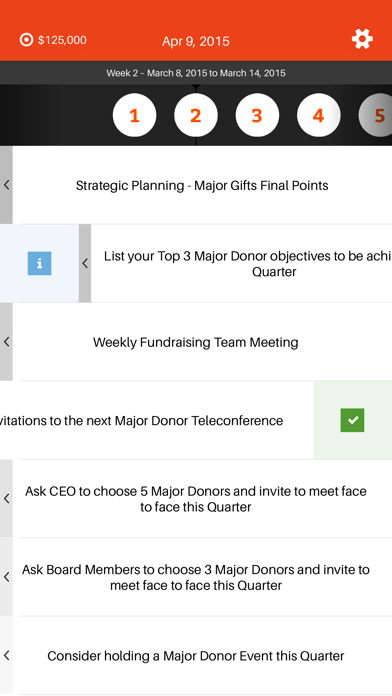Expand chevron beside Major Donor Event task
The image size is (392, 696).
click(x=6, y=655)
